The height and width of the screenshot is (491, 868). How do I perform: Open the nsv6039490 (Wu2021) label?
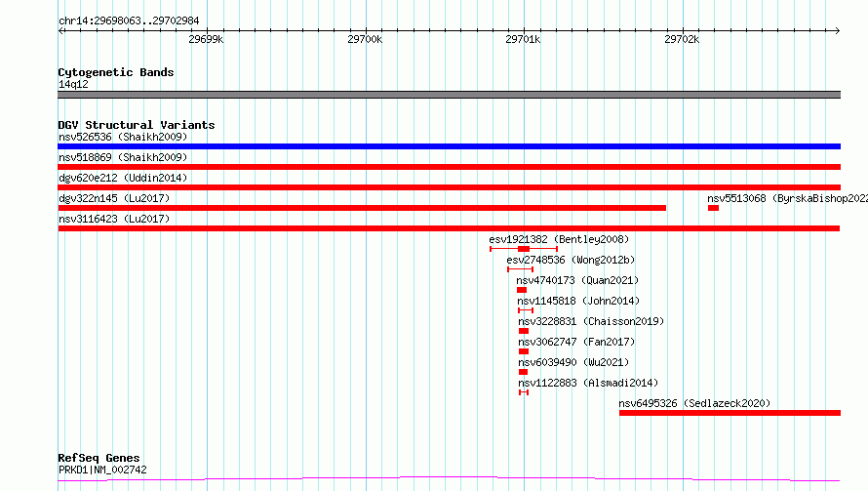pos(573,362)
